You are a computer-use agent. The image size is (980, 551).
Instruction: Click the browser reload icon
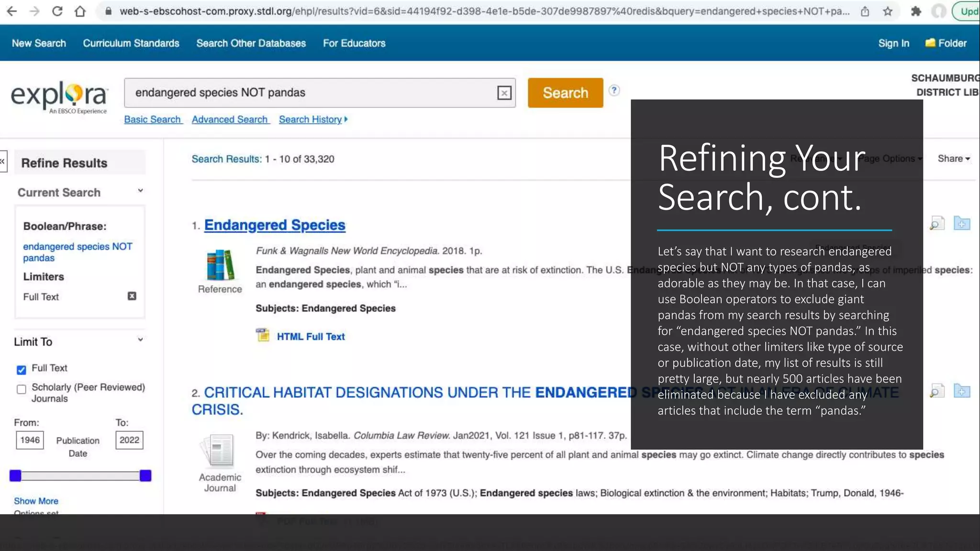click(x=57, y=11)
